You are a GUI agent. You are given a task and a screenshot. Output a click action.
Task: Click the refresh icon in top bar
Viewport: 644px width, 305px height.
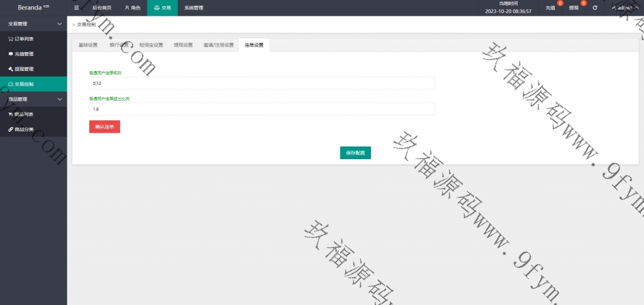pyautogui.click(x=594, y=8)
